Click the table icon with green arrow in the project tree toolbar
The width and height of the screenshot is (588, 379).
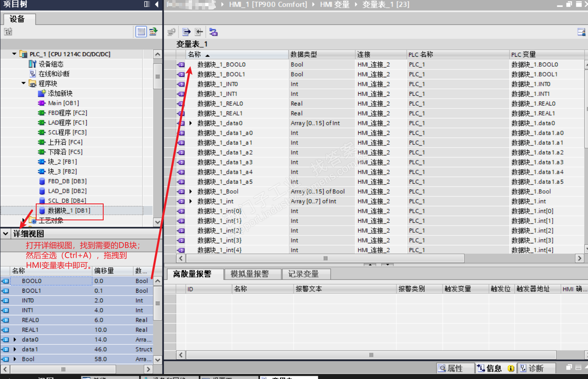(153, 31)
